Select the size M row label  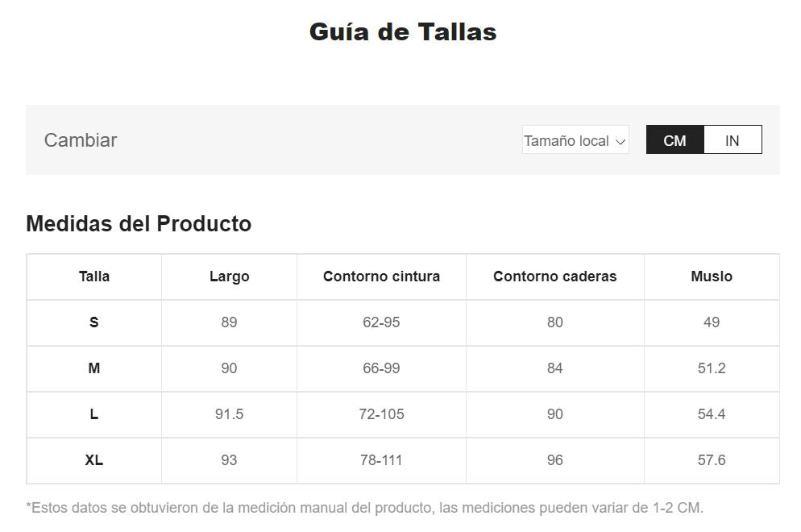(94, 368)
